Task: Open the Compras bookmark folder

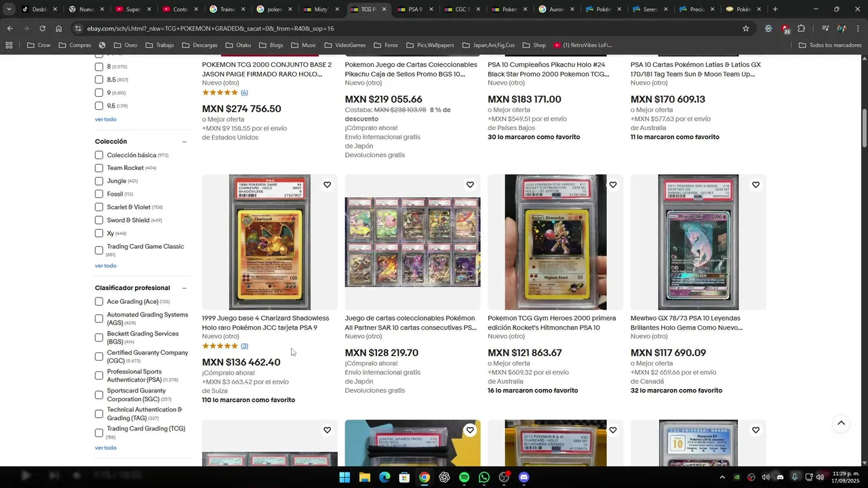Action: click(75, 45)
